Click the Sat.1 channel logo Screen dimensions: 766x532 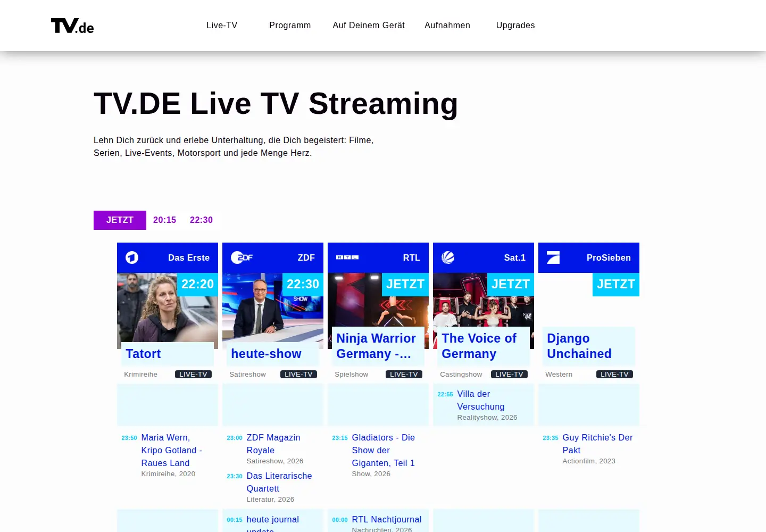[x=448, y=257]
